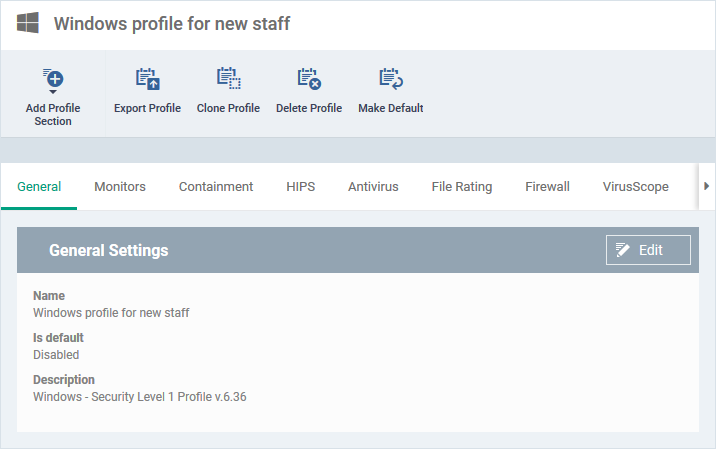Click the pencil icon in the Edit button
This screenshot has width=716, height=449.
click(x=622, y=250)
